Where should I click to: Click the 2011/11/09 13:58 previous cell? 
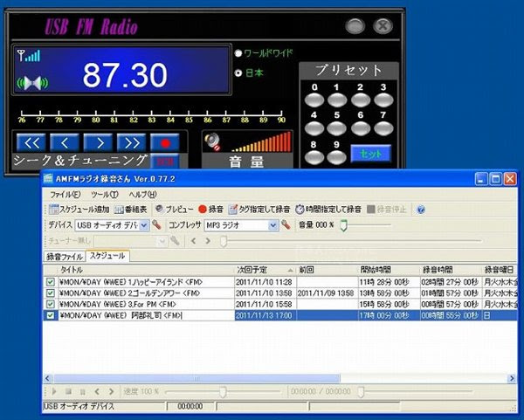[326, 293]
